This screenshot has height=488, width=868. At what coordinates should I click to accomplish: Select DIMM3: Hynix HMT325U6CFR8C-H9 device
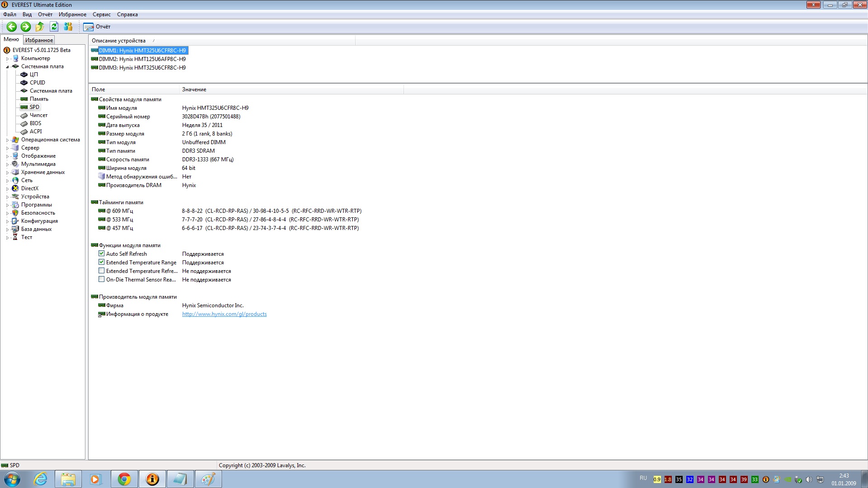click(142, 68)
